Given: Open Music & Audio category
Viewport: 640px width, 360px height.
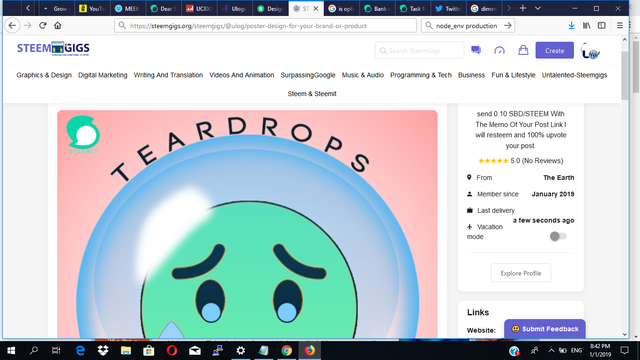Looking at the screenshot, I should [362, 75].
